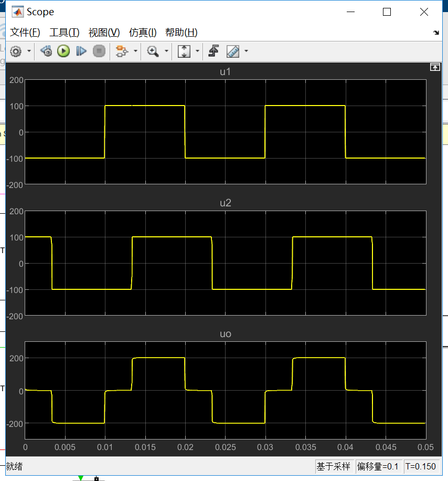The width and height of the screenshot is (448, 481).
Task: Stop the simulation with the stop icon
Action: [99, 51]
